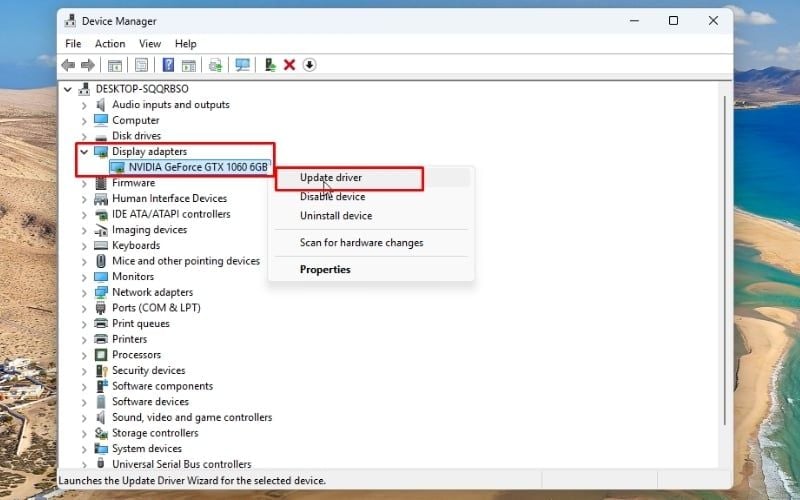Select 'Sound, video and game controllers' label
The image size is (800, 500).
click(192, 417)
